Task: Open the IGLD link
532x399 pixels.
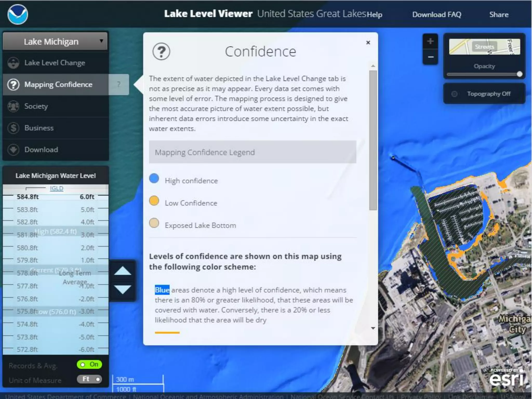Action: (56, 188)
